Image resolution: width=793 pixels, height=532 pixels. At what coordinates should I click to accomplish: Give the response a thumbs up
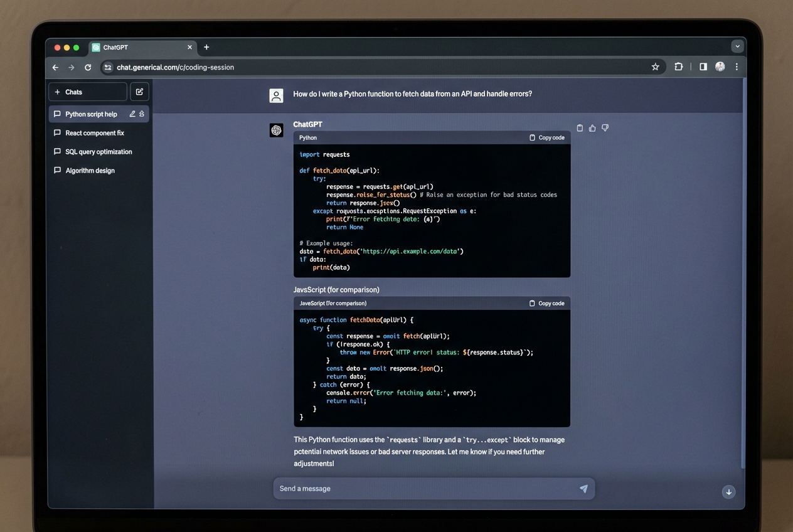592,127
